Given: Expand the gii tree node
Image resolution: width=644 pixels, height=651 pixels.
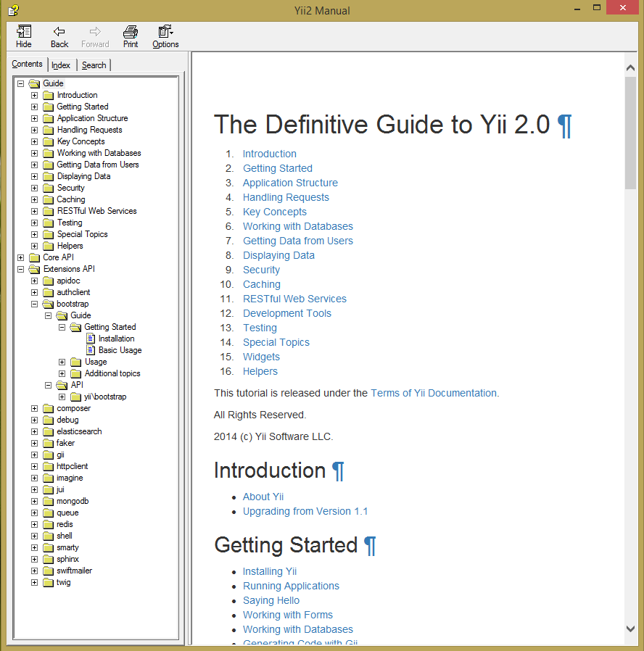Looking at the screenshot, I should tap(35, 455).
